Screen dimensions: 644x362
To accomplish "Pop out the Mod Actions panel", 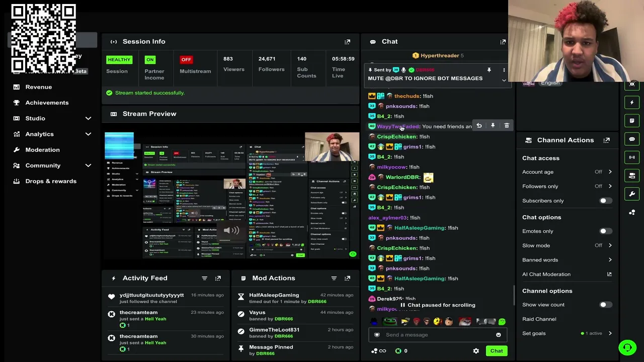I will pos(347,278).
